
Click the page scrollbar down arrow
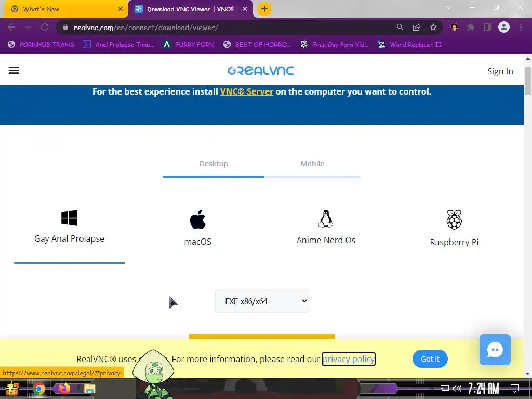point(528,374)
